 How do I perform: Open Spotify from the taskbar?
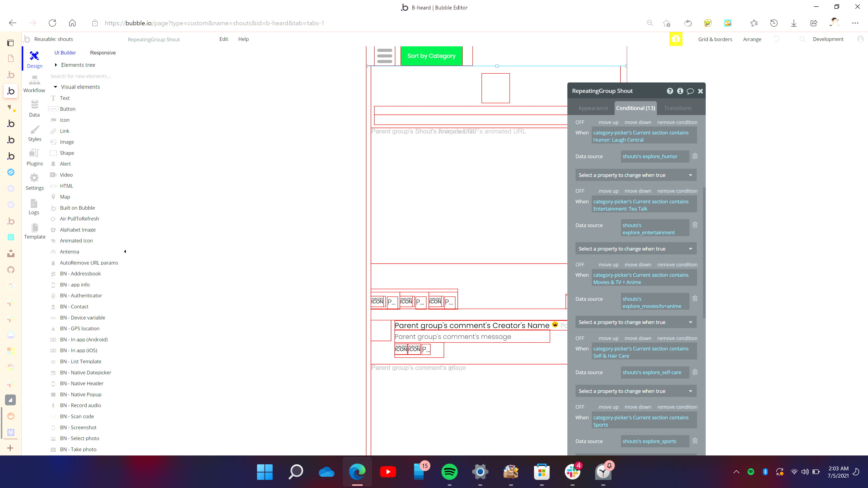click(449, 472)
